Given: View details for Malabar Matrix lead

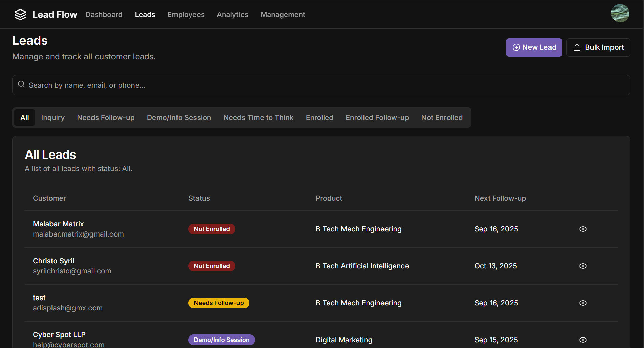Looking at the screenshot, I should 583,229.
